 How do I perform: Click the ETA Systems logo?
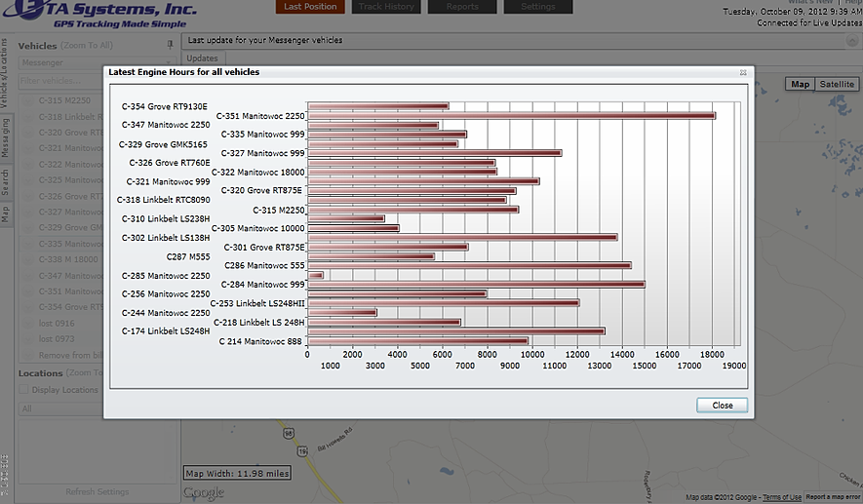coord(100,14)
